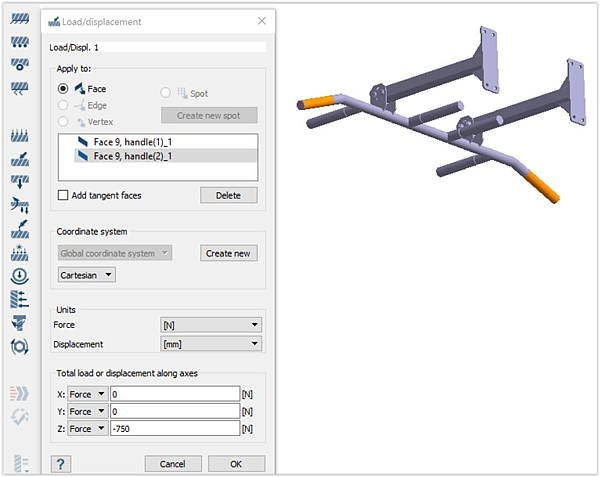This screenshot has width=600, height=477.
Task: Select the sliding support icon with dots
Action: pyautogui.click(x=20, y=42)
